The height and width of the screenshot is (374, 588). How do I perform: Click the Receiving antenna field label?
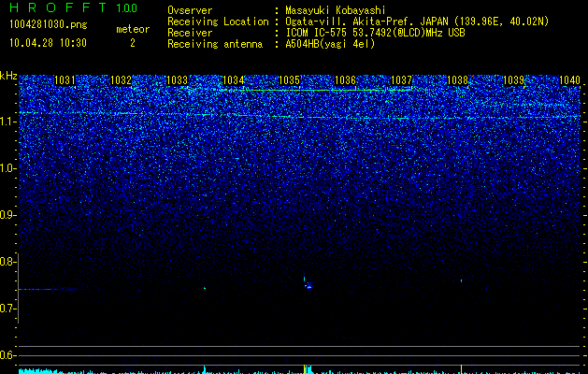pyautogui.click(x=215, y=44)
